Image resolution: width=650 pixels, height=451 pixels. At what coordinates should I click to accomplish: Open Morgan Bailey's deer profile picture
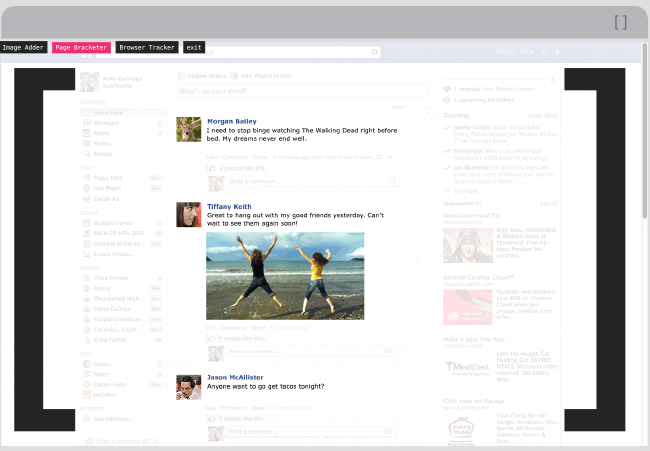(189, 129)
